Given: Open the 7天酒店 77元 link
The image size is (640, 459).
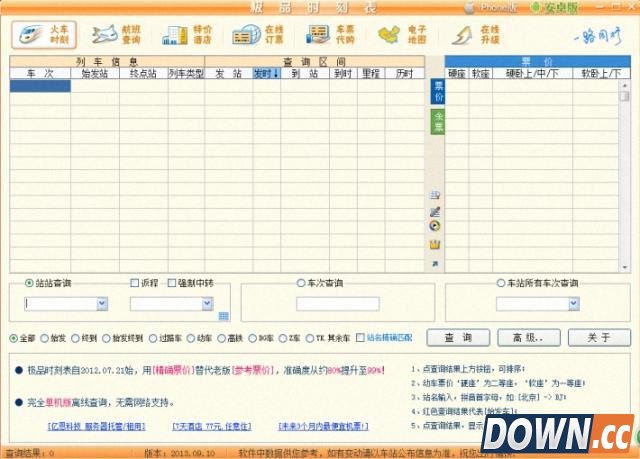Looking at the screenshot, I should [211, 426].
